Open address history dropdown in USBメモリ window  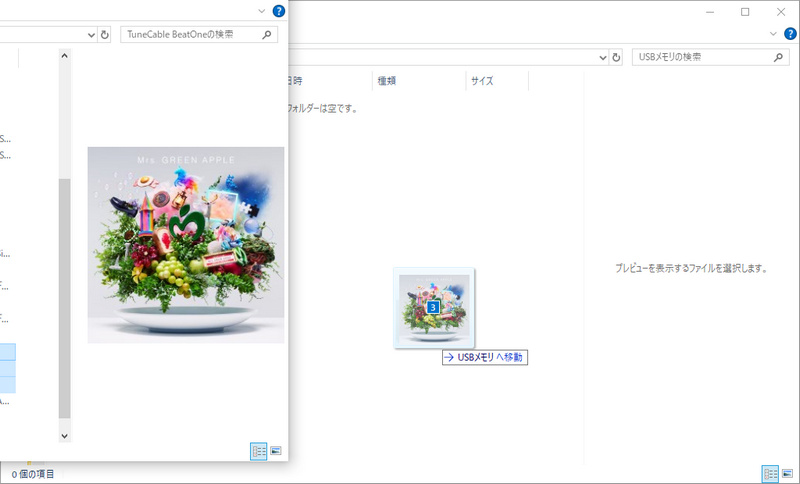click(603, 58)
